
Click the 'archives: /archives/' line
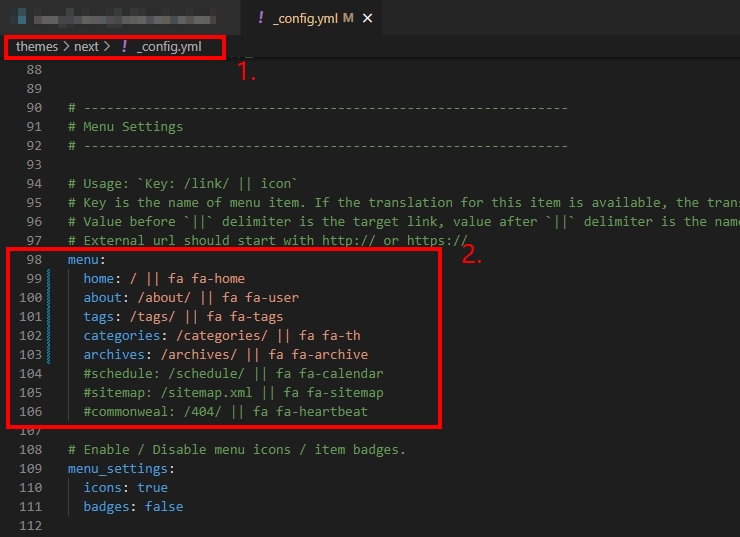[226, 354]
